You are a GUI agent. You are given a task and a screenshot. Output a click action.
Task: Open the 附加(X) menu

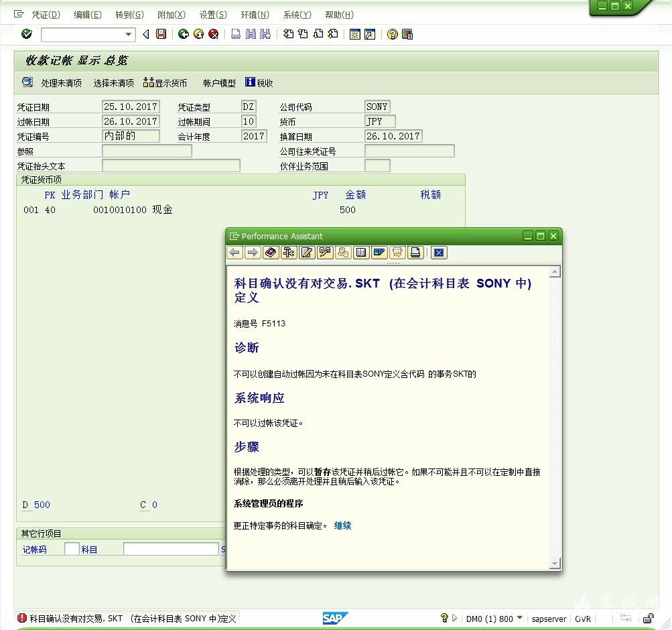[172, 15]
